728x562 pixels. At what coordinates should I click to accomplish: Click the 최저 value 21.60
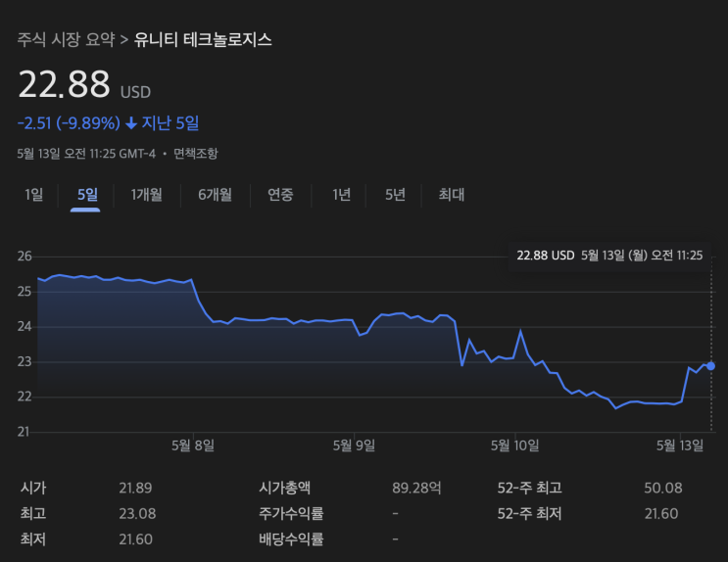(135, 539)
